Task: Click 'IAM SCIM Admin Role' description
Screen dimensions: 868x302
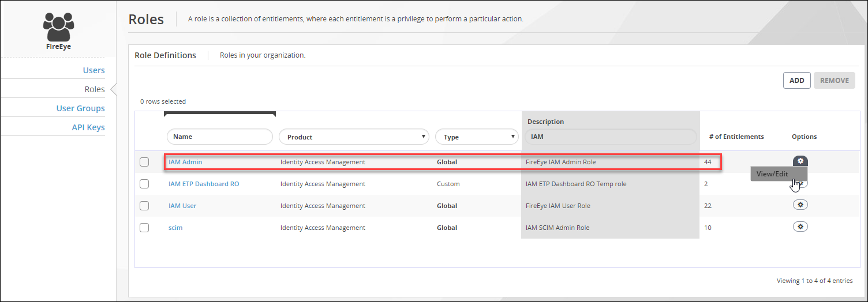Action: coord(558,228)
